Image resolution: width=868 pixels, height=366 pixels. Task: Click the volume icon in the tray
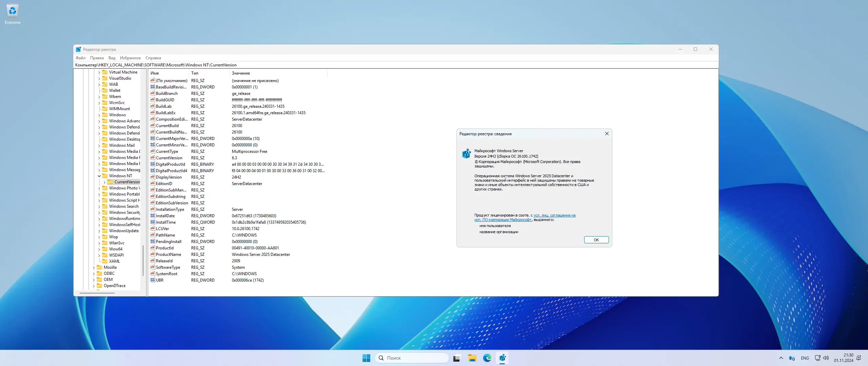(826, 358)
